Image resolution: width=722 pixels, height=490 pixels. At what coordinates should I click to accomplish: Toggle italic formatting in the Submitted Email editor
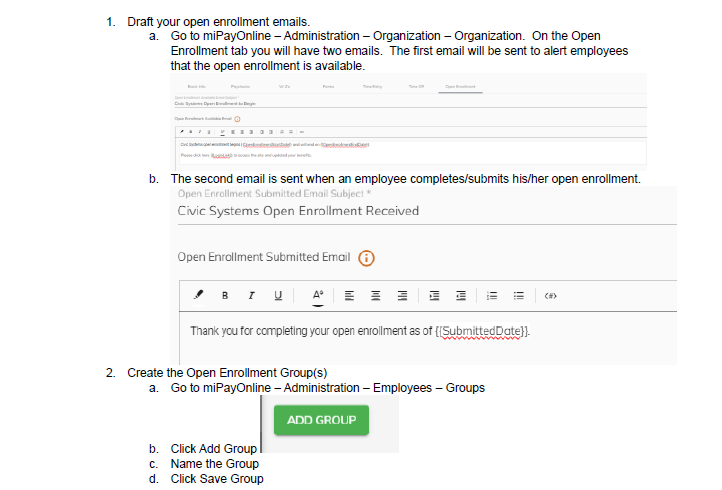pyautogui.click(x=251, y=296)
